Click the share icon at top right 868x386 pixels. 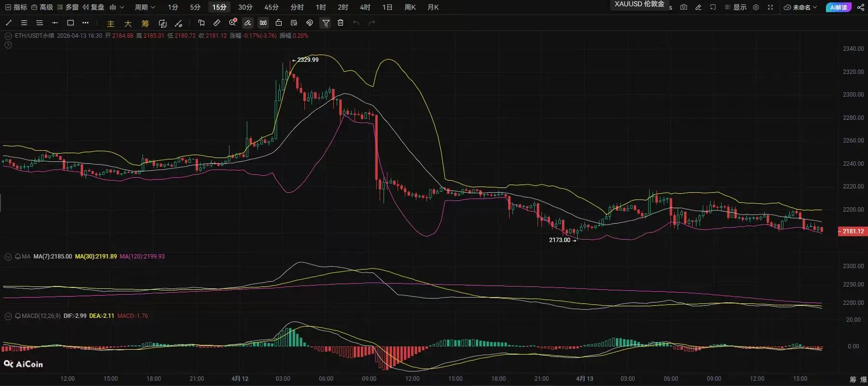click(x=860, y=7)
